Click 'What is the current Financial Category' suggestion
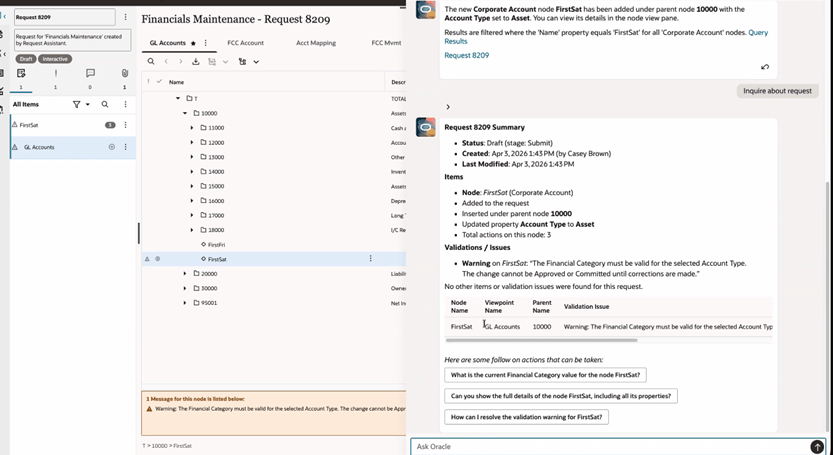This screenshot has height=455, width=833. (546, 375)
